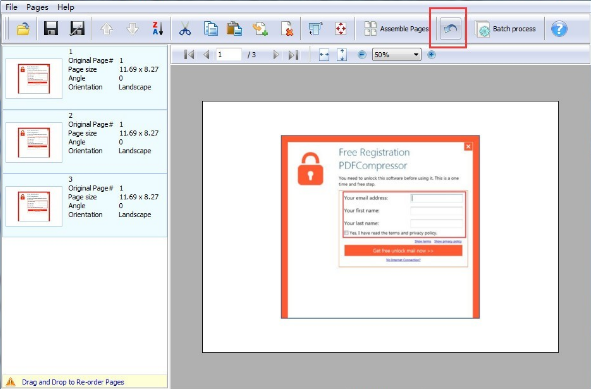Insert pages with the green plus icon
The width and height of the screenshot is (591, 389).
point(260,29)
